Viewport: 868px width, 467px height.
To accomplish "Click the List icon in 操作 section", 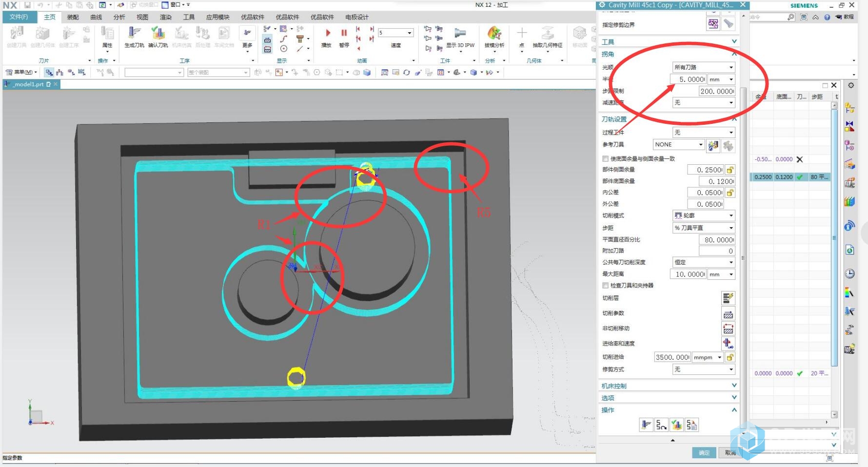I will tap(691, 425).
